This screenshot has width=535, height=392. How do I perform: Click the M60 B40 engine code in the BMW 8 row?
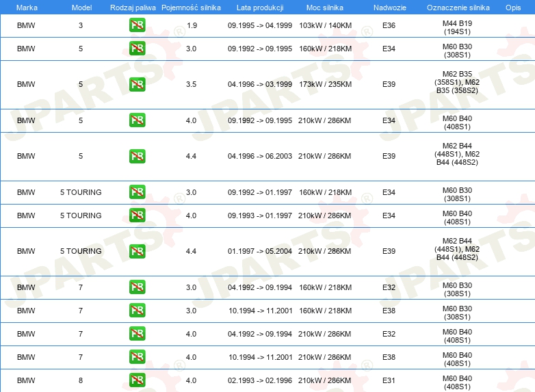point(457,382)
